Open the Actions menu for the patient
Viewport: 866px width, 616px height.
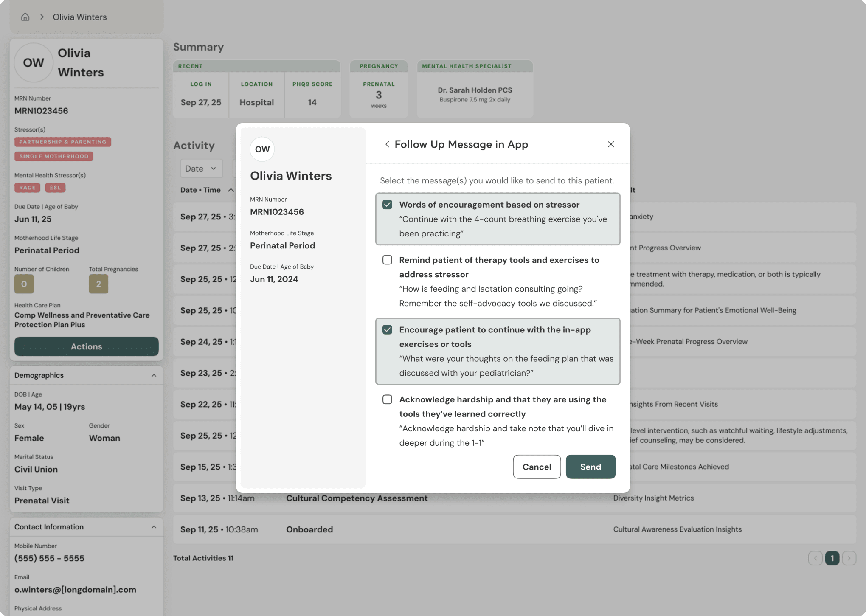(x=86, y=346)
